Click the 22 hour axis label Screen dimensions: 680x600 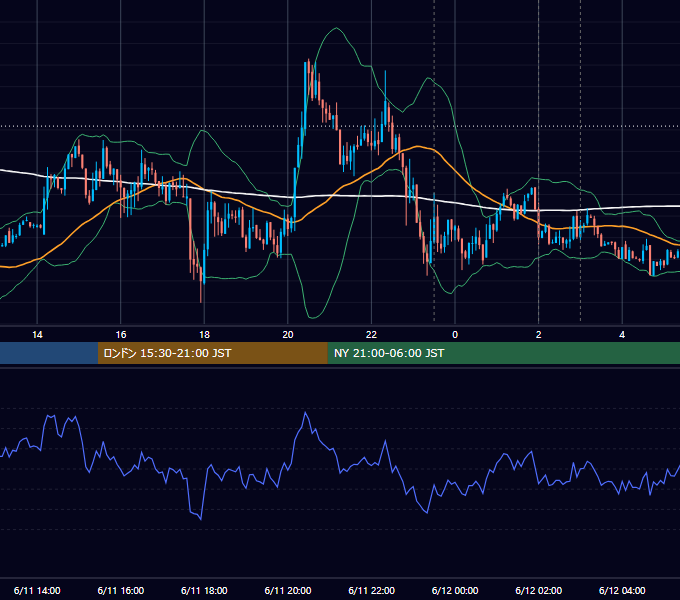tap(371, 335)
